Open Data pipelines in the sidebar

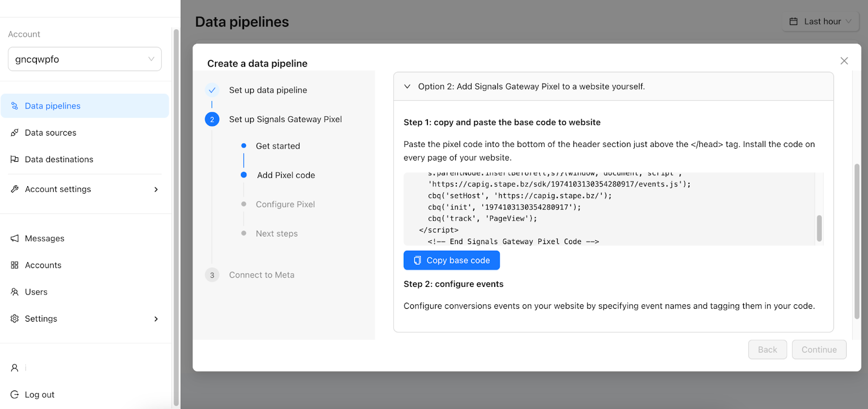85,106
